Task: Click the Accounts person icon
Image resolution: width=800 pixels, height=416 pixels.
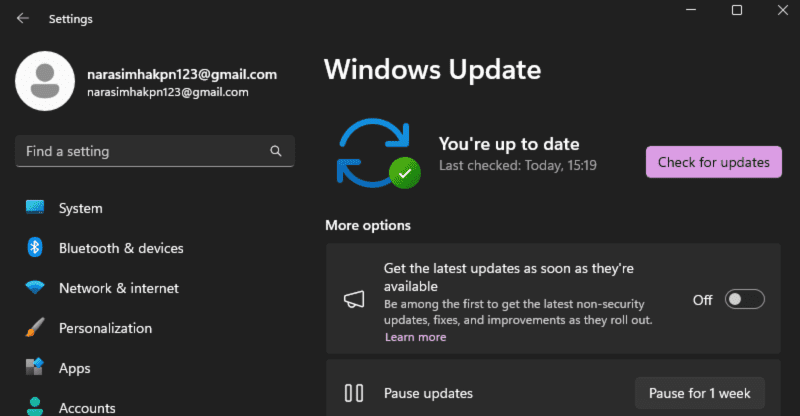Action: [x=35, y=406]
